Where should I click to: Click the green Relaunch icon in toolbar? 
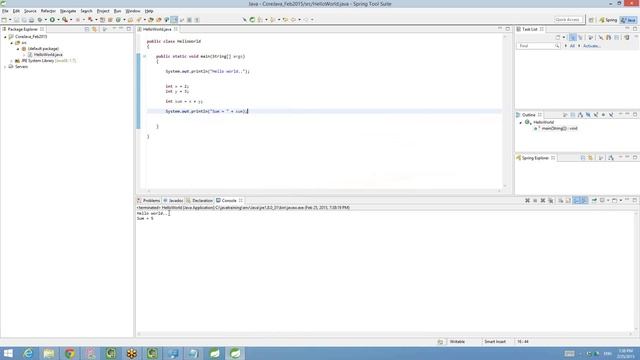252,20
